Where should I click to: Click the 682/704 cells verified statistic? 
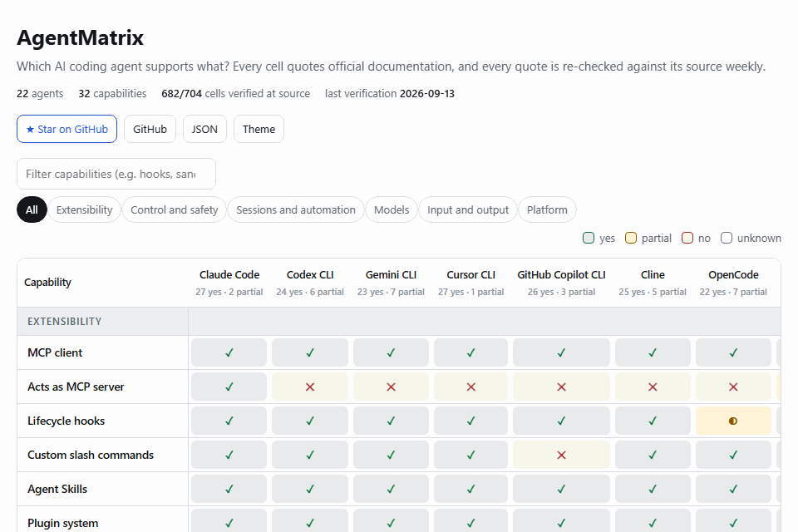pos(235,94)
